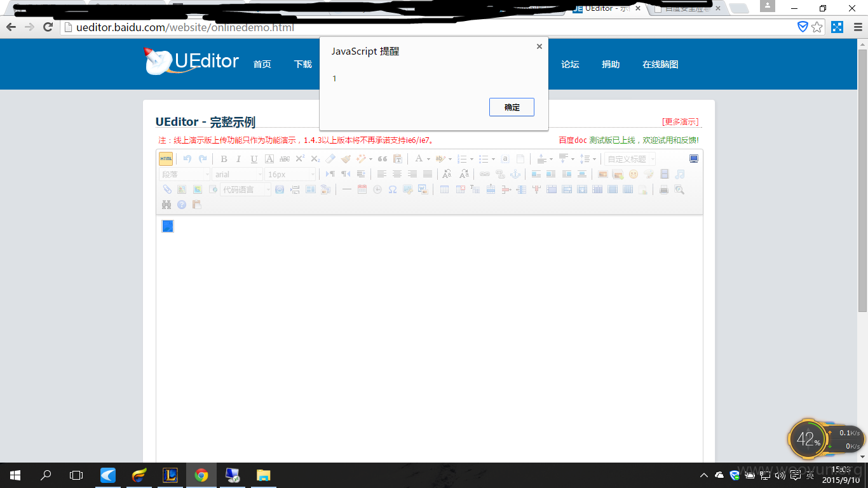The width and height of the screenshot is (868, 488).
Task: Click the [更多演示] link
Action: coord(681,122)
